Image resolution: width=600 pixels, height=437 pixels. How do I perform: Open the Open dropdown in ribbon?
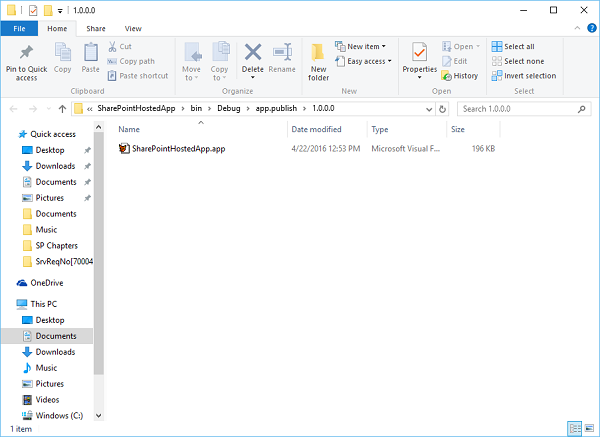(x=461, y=47)
